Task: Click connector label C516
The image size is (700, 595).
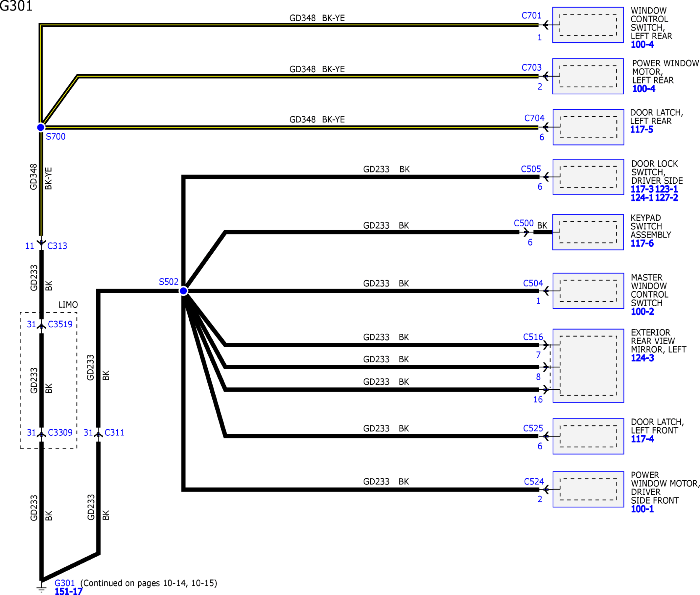Action: (x=533, y=337)
